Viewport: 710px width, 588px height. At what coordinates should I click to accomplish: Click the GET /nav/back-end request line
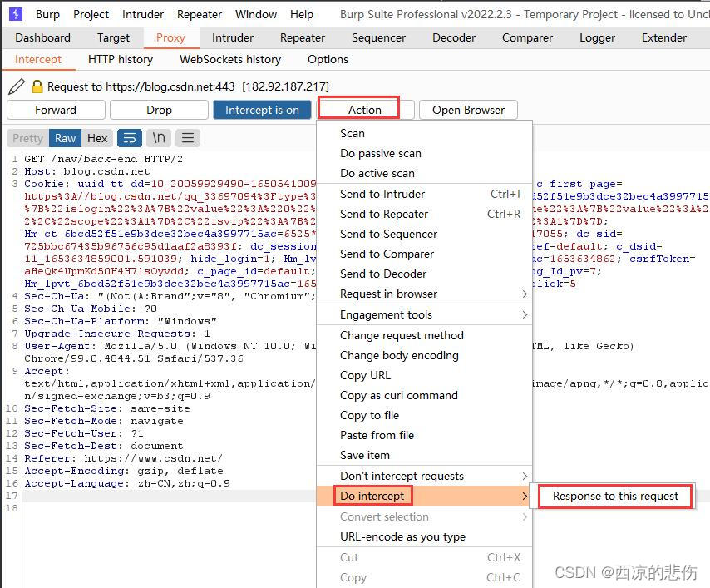pyautogui.click(x=104, y=159)
